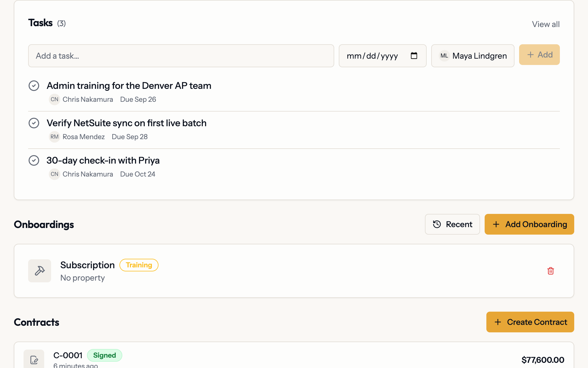Click Due Sep 28 date label
Image resolution: width=588 pixels, height=368 pixels.
pyautogui.click(x=129, y=137)
